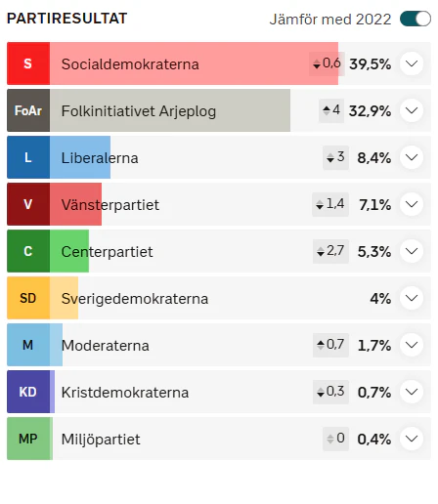
Task: Expand Folkinitiativet Arjeplog details chevron
Action: coord(412,110)
